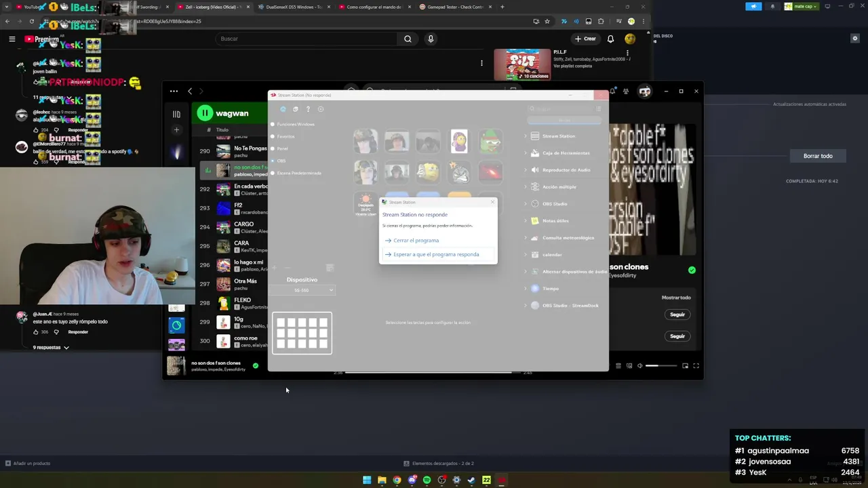Click Mostrar todo in Spotify panel
This screenshot has width=868, height=488.
[x=676, y=298]
